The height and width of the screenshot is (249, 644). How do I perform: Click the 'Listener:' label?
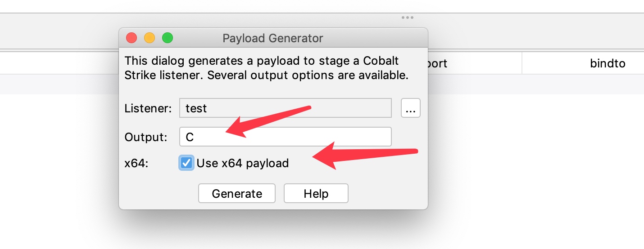click(x=148, y=108)
